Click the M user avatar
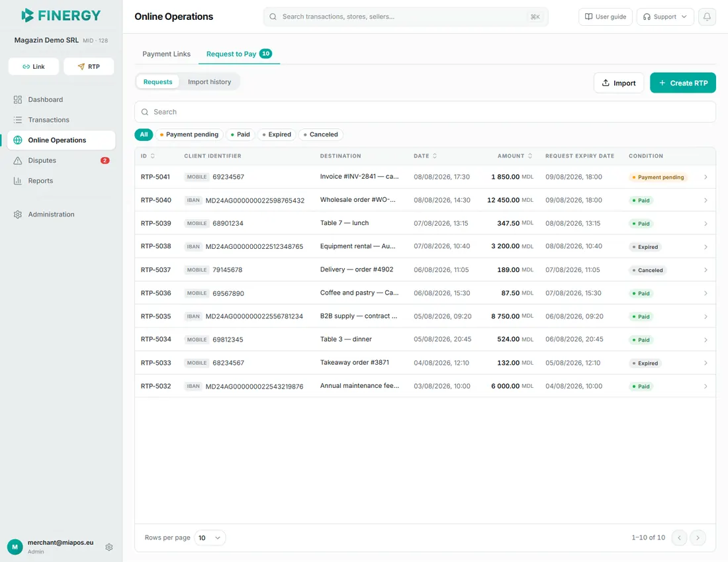728x562 pixels. (15, 547)
